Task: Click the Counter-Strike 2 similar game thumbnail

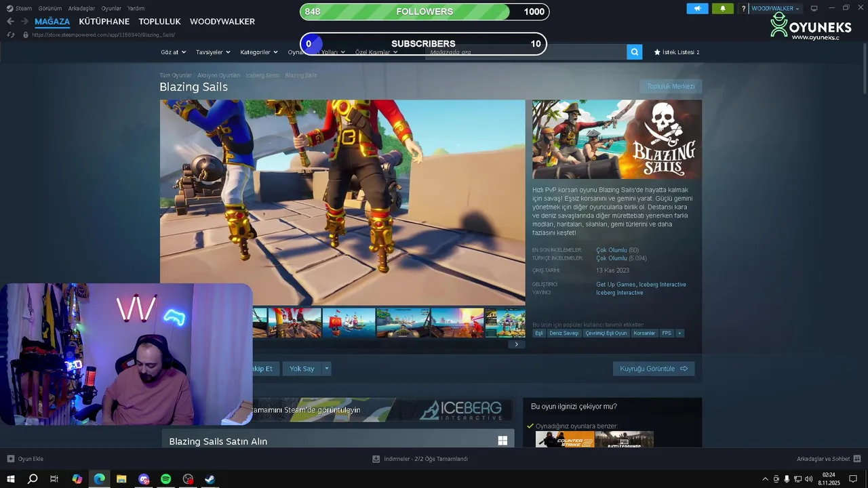Action: (x=565, y=439)
